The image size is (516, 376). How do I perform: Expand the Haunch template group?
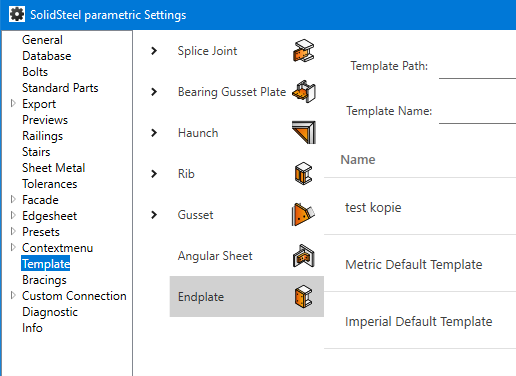[154, 133]
